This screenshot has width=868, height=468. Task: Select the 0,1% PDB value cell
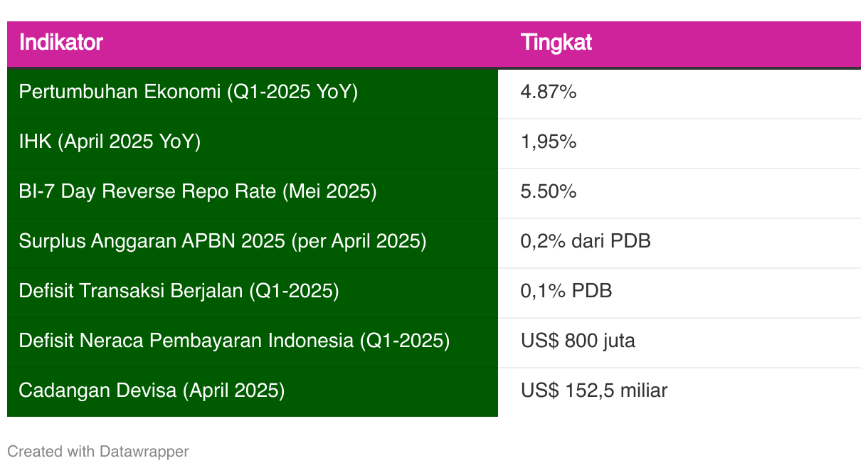point(679,292)
